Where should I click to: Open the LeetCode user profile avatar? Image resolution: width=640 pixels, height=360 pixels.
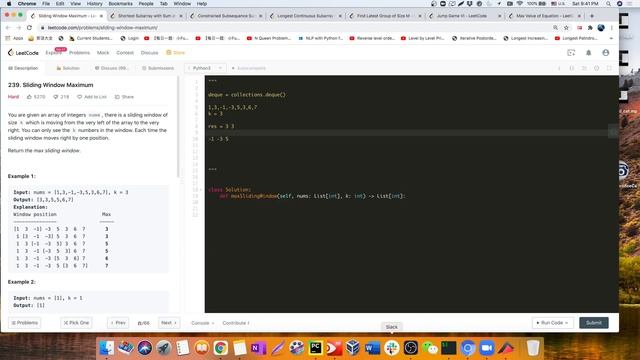tap(606, 53)
